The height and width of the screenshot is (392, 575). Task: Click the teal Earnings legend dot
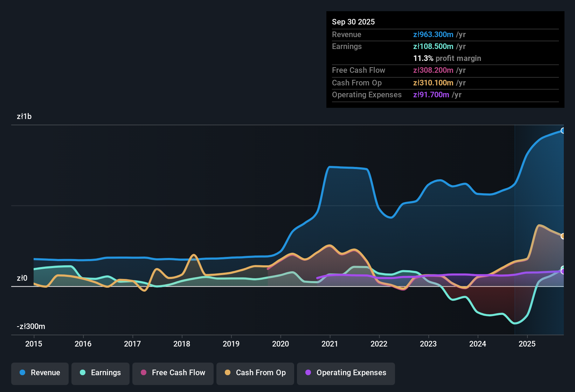(83, 373)
